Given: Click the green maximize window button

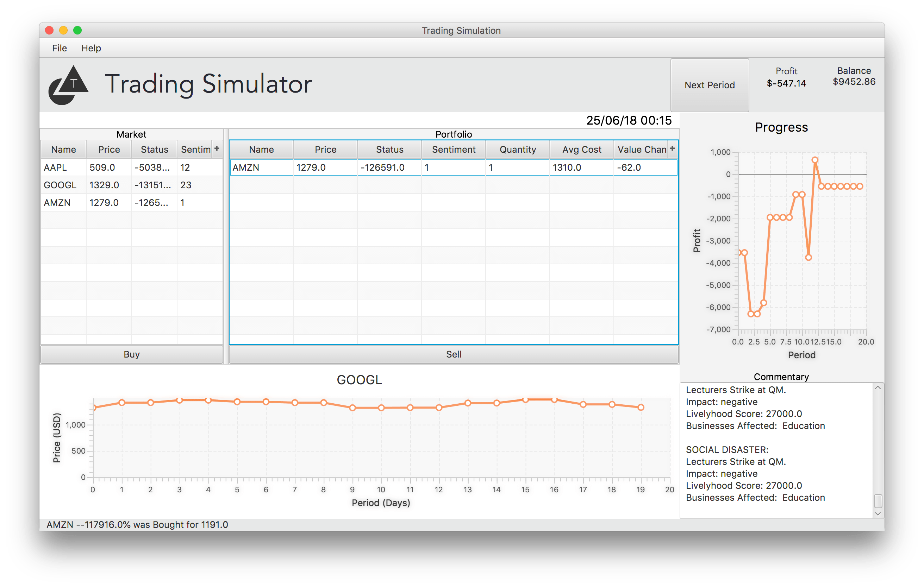Looking at the screenshot, I should coord(77,30).
